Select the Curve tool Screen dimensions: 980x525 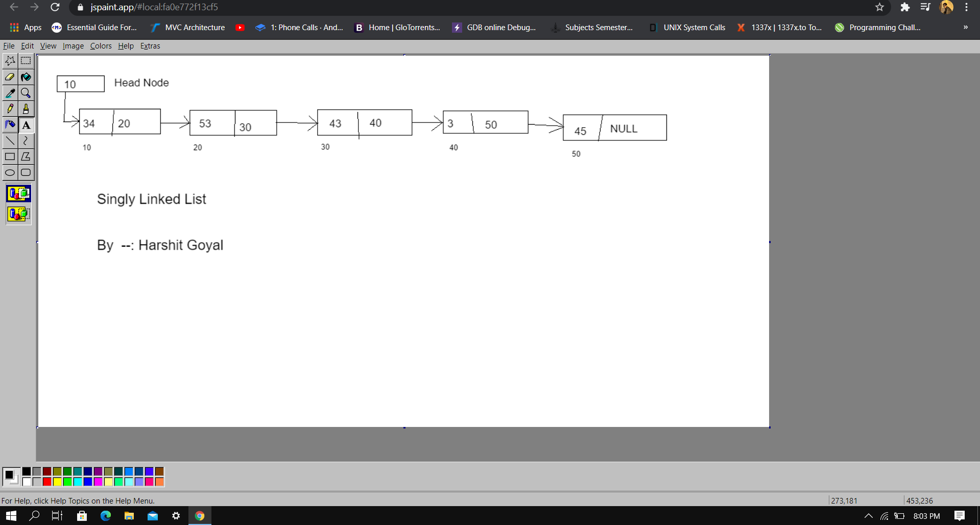coord(26,140)
